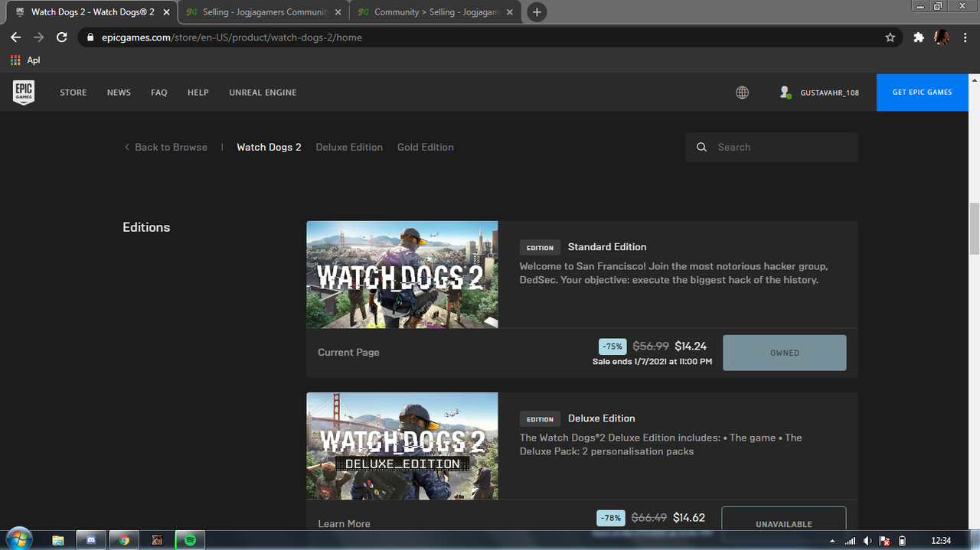The image size is (980, 550).
Task: Click the site lock icon
Action: pyautogui.click(x=90, y=37)
